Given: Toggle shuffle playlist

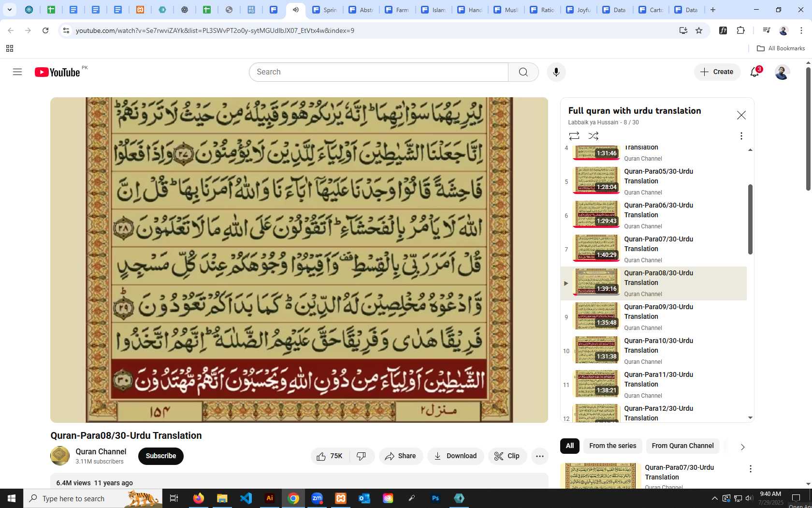Looking at the screenshot, I should click(594, 136).
